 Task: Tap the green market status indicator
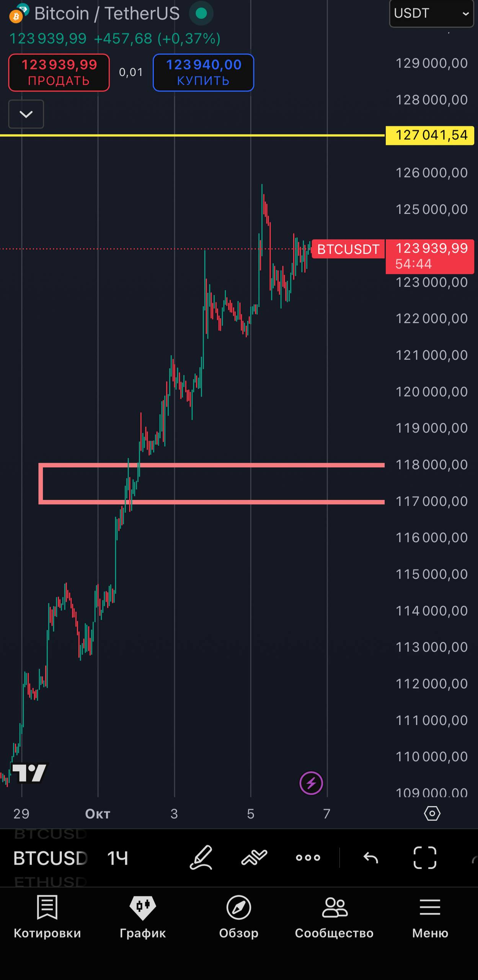pyautogui.click(x=201, y=13)
